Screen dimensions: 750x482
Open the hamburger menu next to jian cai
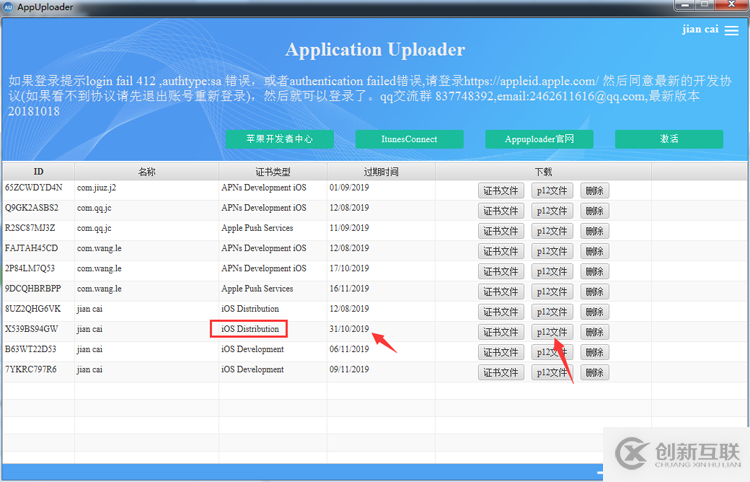click(x=731, y=31)
